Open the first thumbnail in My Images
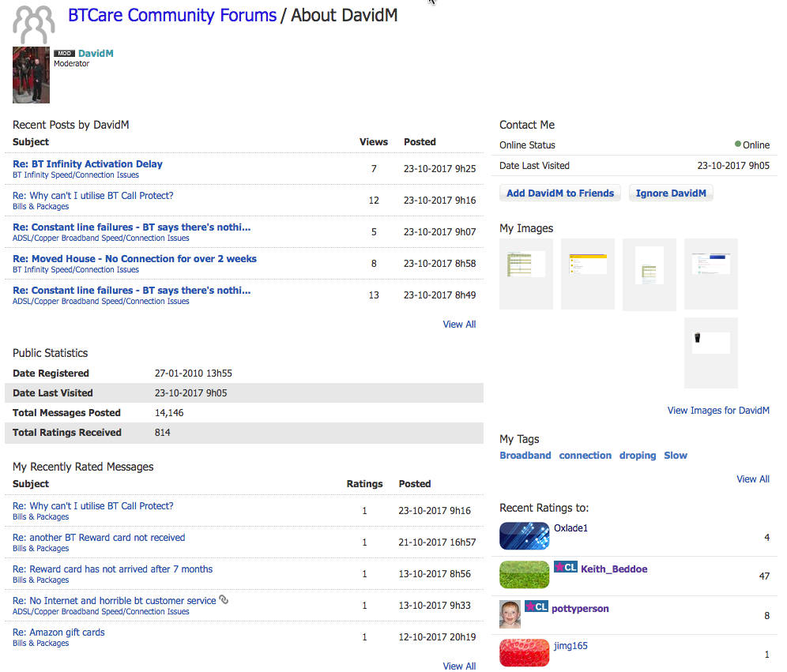This screenshot has width=787, height=672. [x=526, y=274]
